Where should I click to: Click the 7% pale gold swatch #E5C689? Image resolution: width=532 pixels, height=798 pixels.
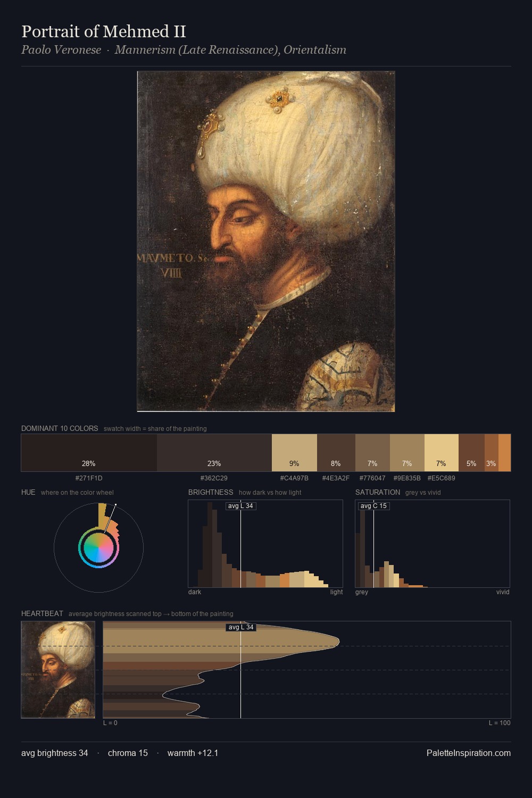coord(442,453)
